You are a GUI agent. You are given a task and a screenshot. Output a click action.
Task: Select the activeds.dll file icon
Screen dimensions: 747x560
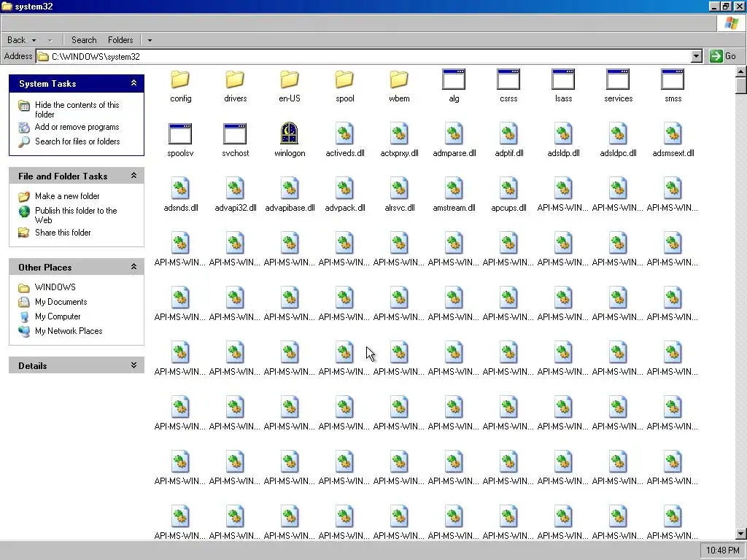point(344,134)
